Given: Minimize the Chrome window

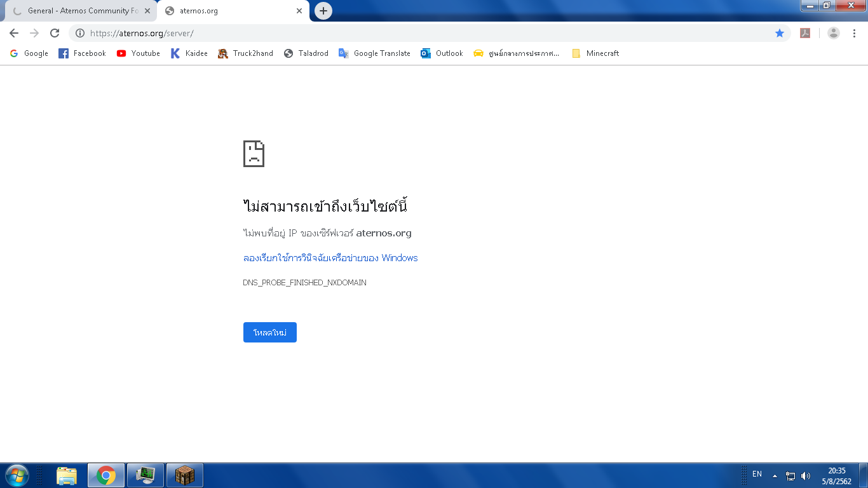Looking at the screenshot, I should tap(810, 6).
